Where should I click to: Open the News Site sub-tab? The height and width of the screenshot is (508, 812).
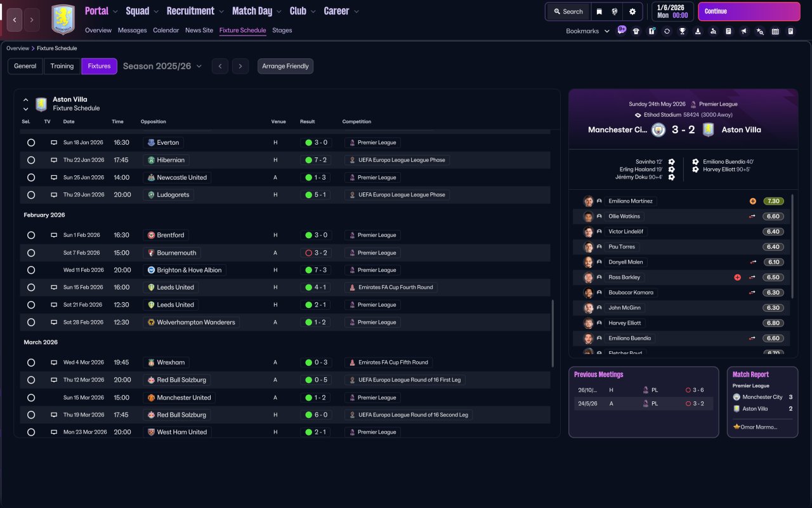pyautogui.click(x=199, y=30)
